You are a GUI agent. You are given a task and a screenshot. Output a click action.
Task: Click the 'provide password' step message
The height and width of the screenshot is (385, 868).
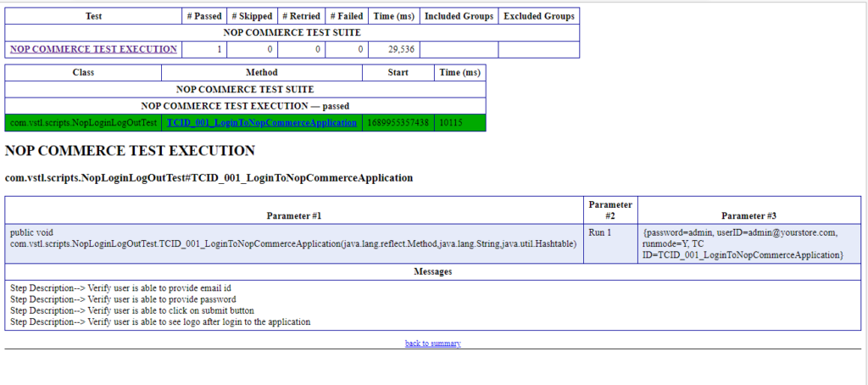pos(123,299)
